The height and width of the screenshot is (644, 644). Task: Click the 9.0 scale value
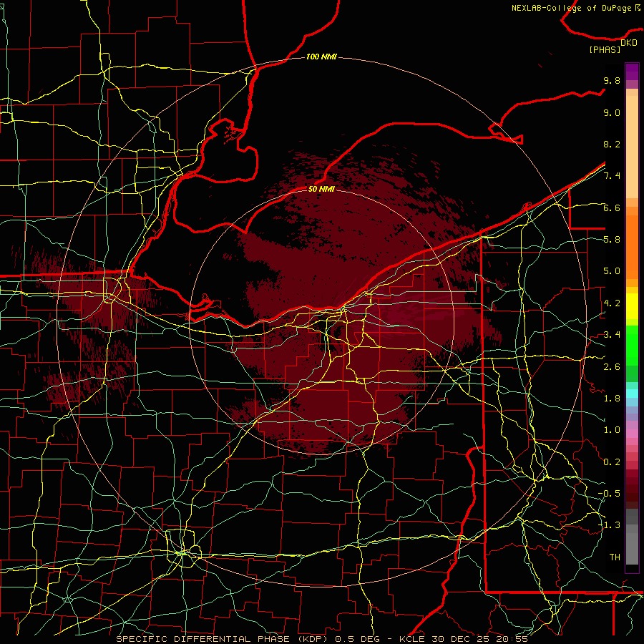click(x=612, y=113)
